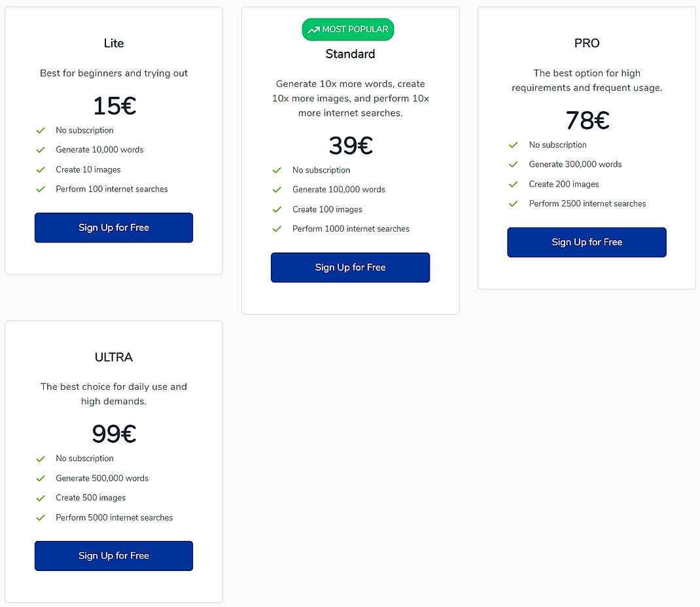This screenshot has height=607, width=700.
Task: Click Sign Up for Free under ULTRA plan
Action: tap(113, 555)
